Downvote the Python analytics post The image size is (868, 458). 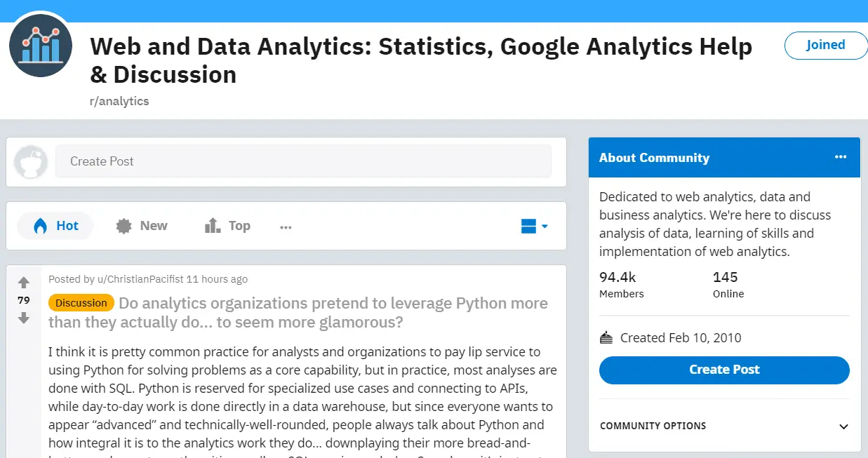(x=24, y=318)
